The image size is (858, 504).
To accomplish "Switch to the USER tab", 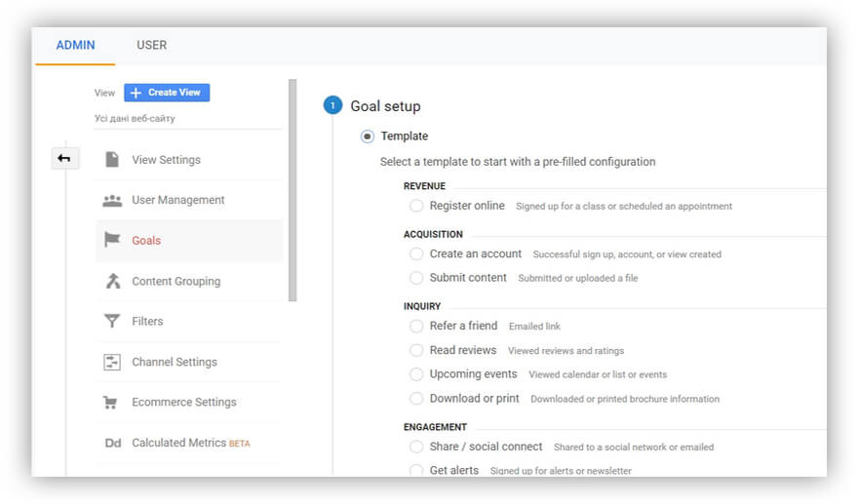I will pos(151,46).
